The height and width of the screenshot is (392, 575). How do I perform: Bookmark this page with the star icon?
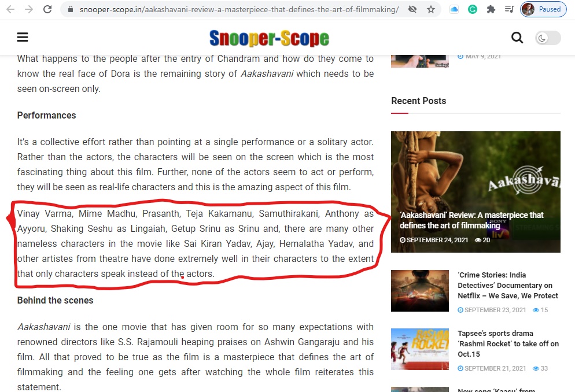431,9
